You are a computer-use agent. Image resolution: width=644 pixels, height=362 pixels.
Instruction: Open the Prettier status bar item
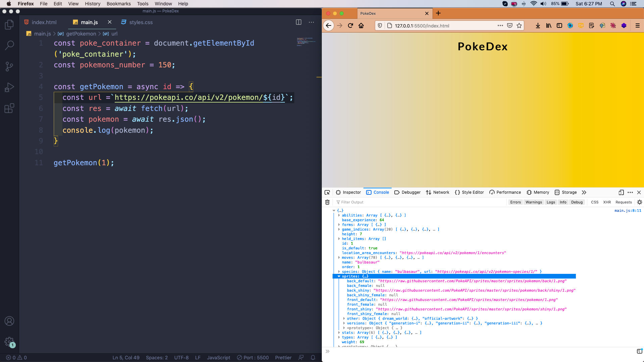283,358
